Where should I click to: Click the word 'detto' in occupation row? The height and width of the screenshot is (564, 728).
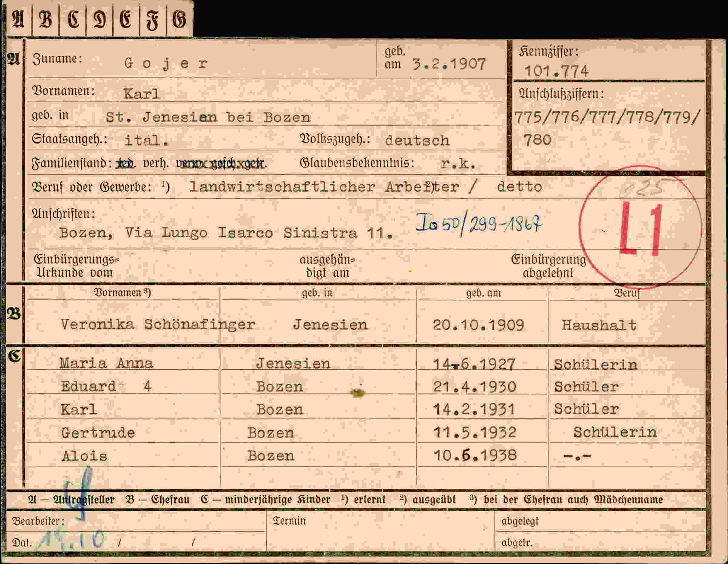click(x=519, y=186)
